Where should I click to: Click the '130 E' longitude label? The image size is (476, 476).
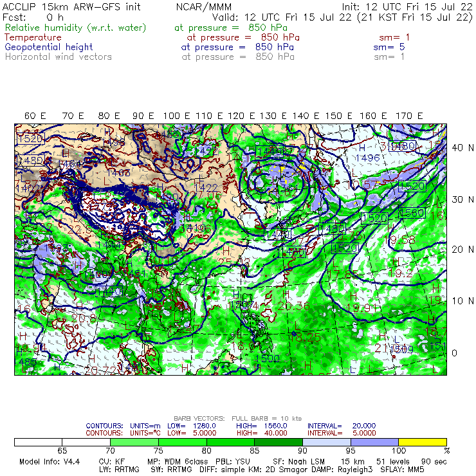point(273,116)
